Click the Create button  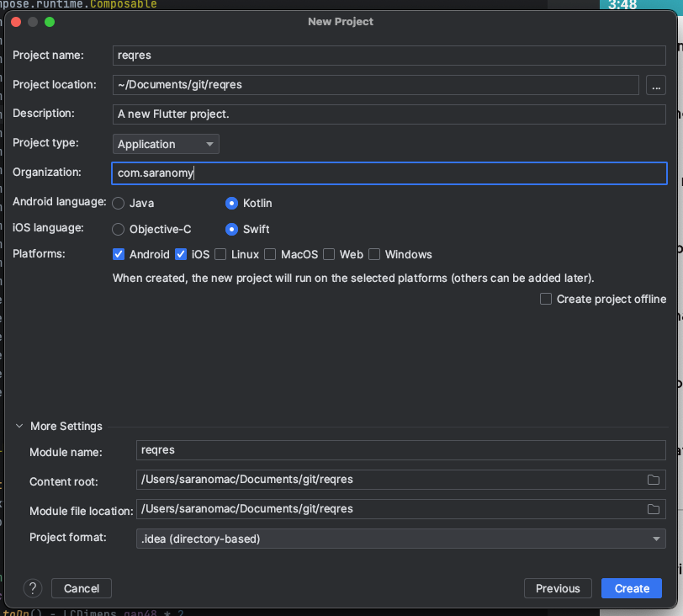632,588
